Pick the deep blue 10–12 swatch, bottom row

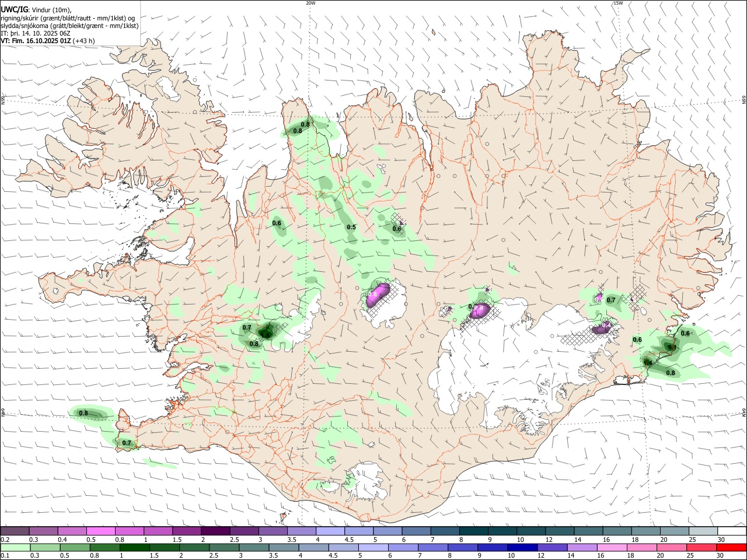[522, 548]
